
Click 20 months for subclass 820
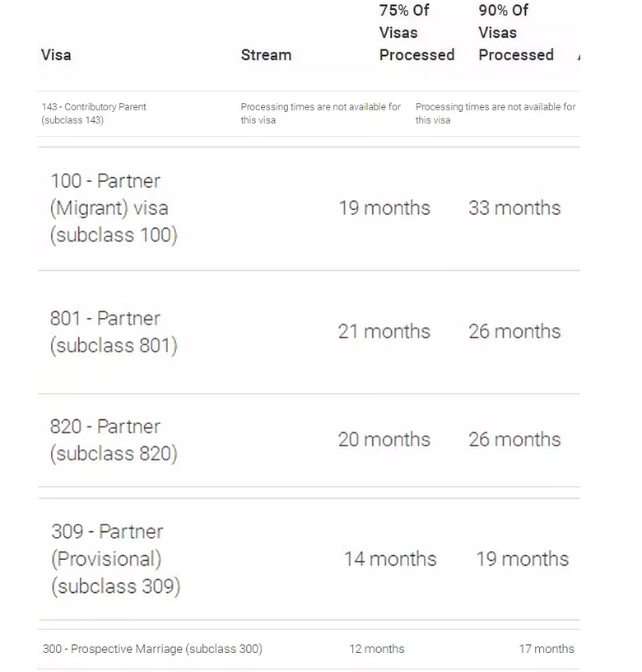384,440
